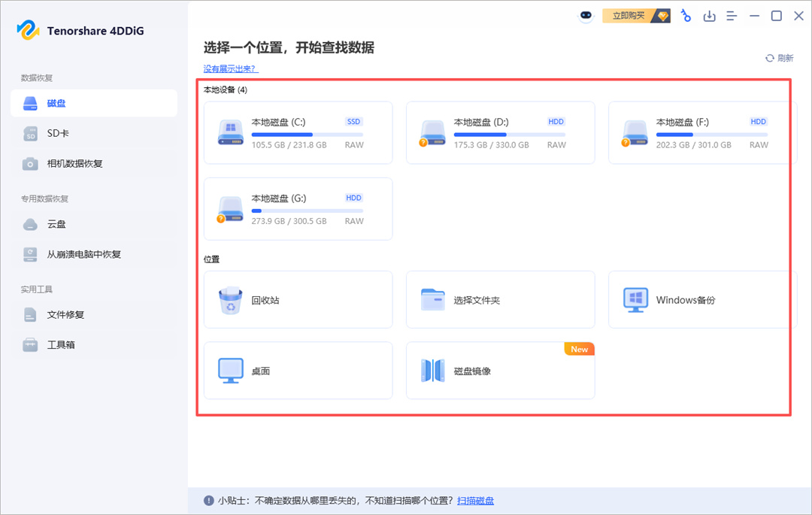Select 本地磁盘 (F:) drive card
The height and width of the screenshot is (515, 812).
[x=702, y=133]
